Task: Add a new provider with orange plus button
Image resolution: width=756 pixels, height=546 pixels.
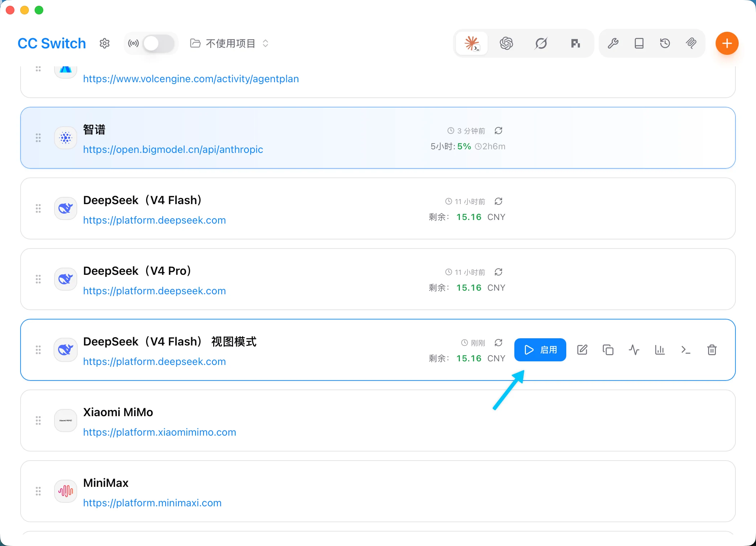Action: (727, 43)
